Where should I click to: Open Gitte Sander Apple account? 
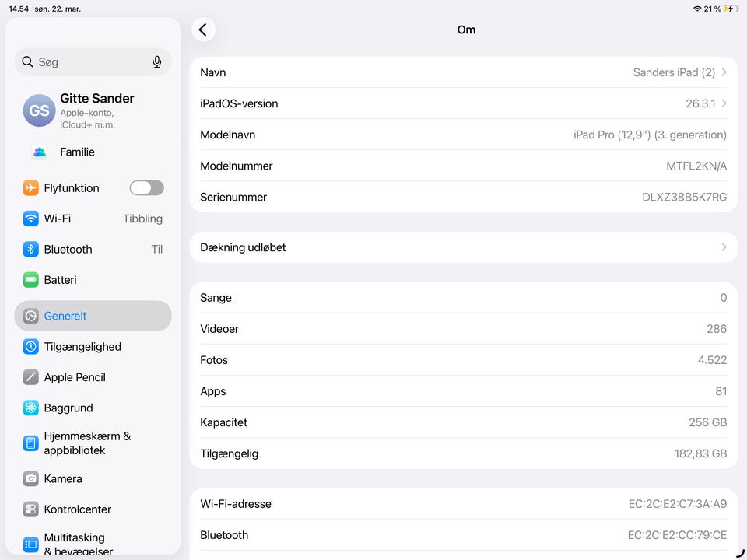[x=93, y=110]
